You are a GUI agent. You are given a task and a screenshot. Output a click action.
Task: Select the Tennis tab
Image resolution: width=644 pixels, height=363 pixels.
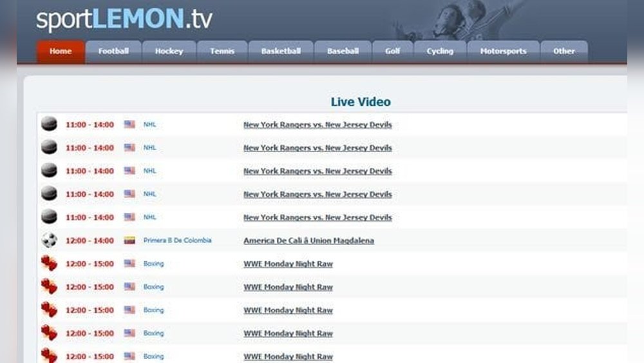(222, 52)
